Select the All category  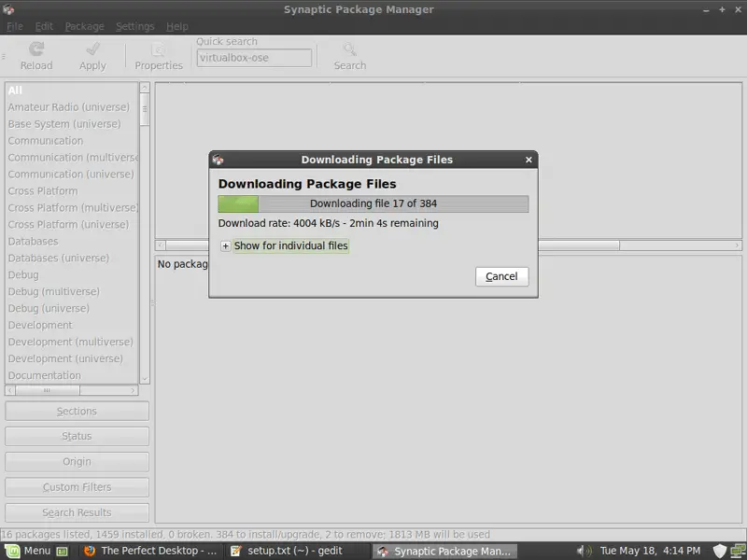[72, 91]
